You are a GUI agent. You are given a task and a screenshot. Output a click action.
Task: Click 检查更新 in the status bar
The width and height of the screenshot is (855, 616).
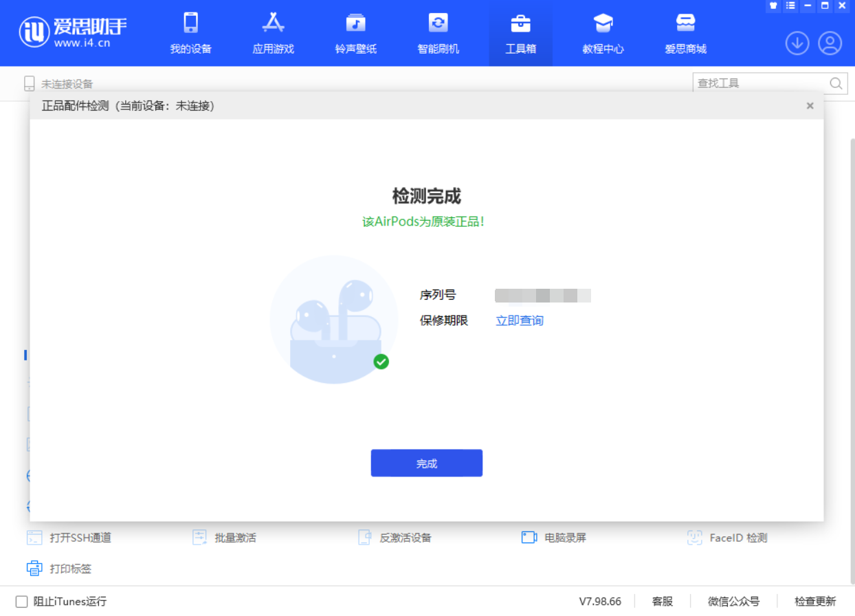[815, 602]
